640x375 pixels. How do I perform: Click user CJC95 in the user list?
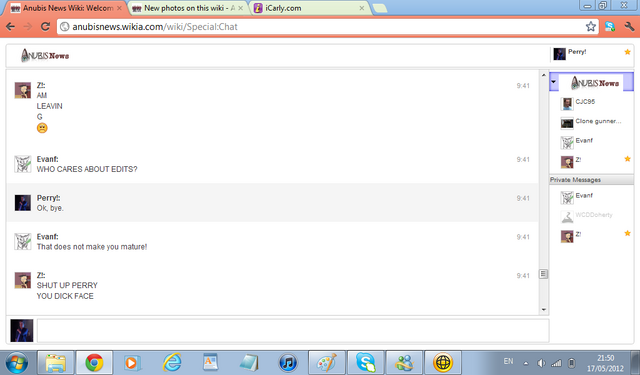[585, 102]
